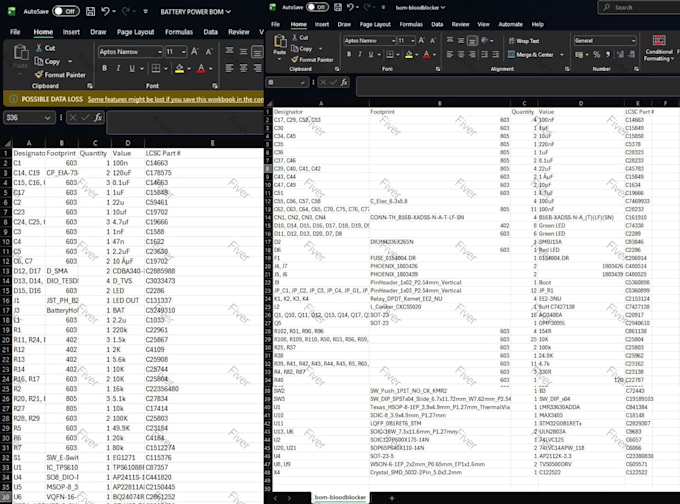
Task: Increase font size in left window
Action: [x=195, y=52]
